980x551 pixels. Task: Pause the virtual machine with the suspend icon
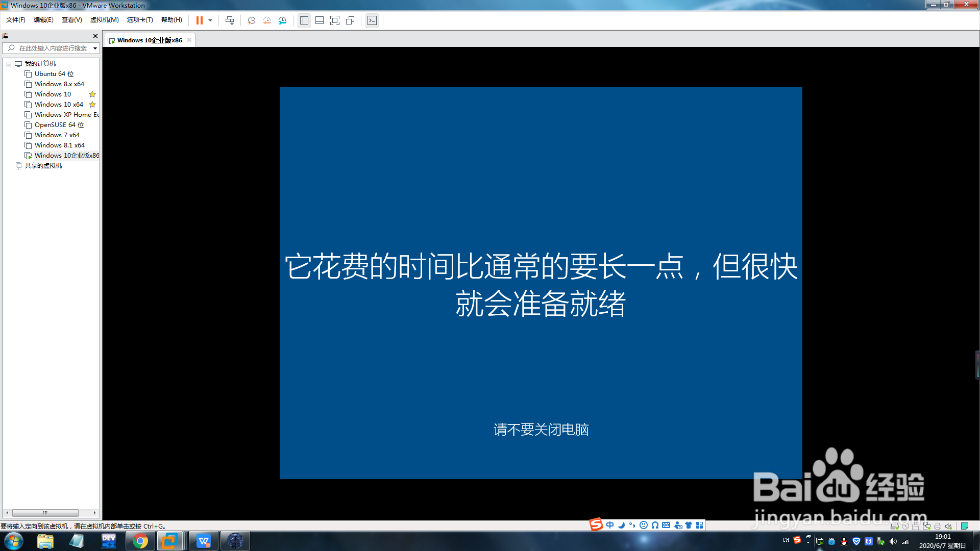pos(200,20)
